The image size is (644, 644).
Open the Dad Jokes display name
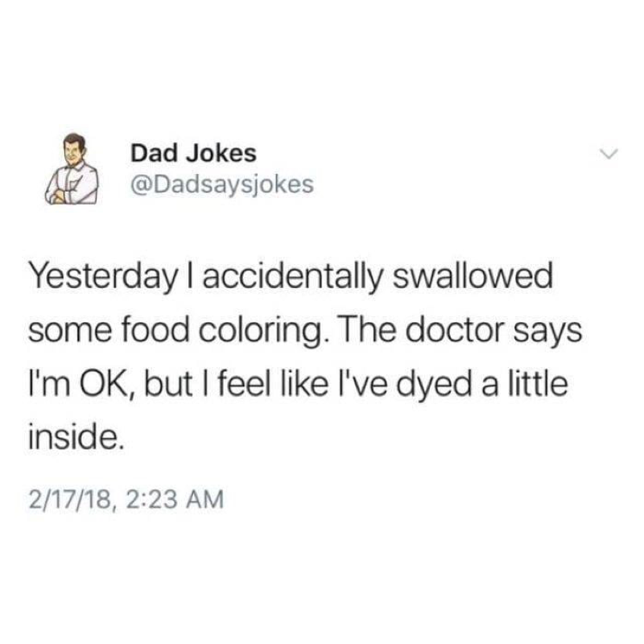[193, 154]
